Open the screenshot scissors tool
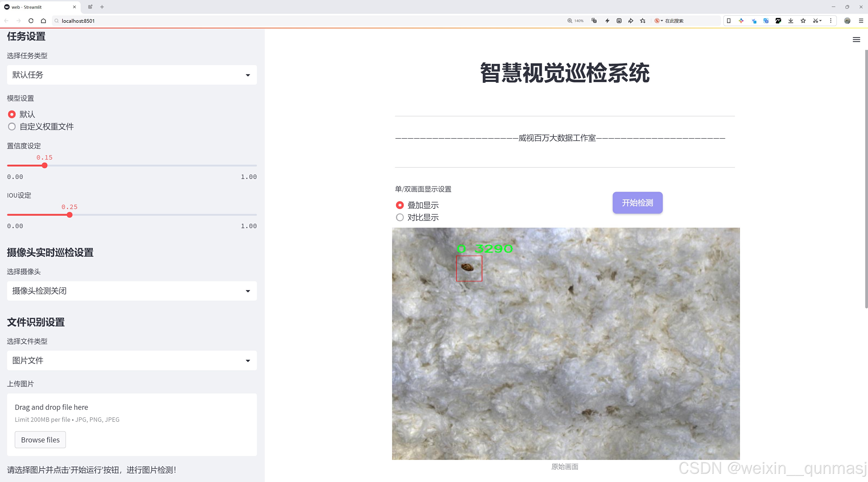Viewport: 868px width, 482px height. click(815, 21)
